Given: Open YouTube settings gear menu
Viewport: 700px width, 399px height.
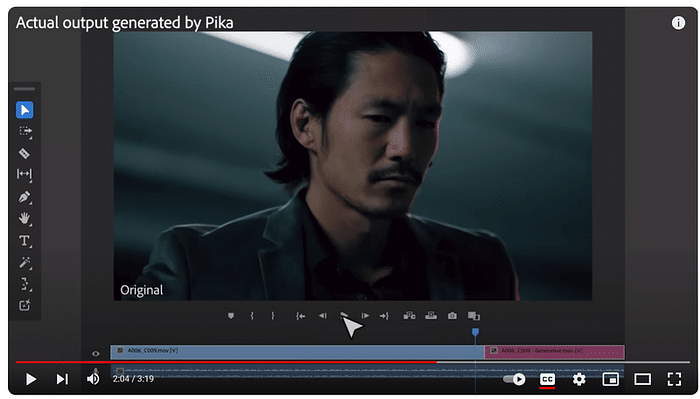Looking at the screenshot, I should 579,379.
